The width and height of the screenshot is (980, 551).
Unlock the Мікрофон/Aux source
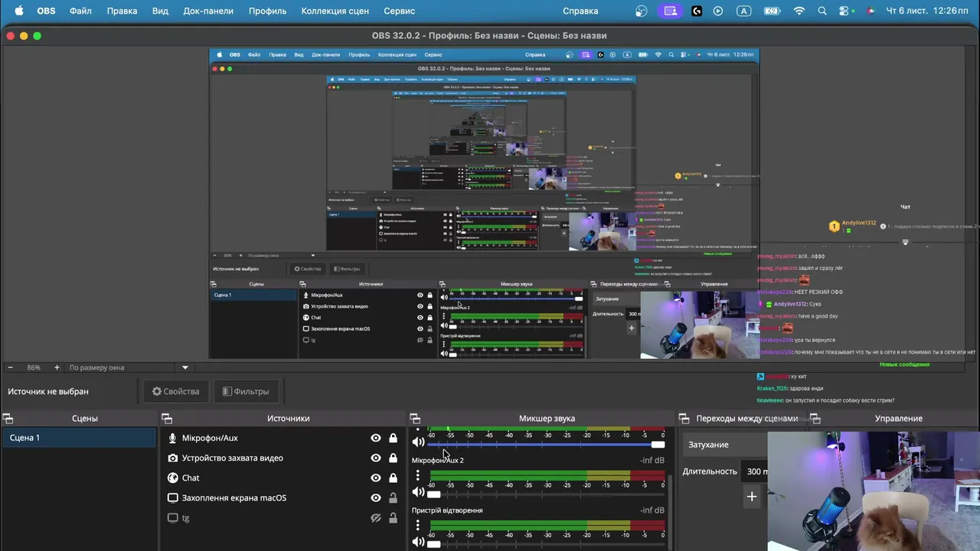pos(393,438)
